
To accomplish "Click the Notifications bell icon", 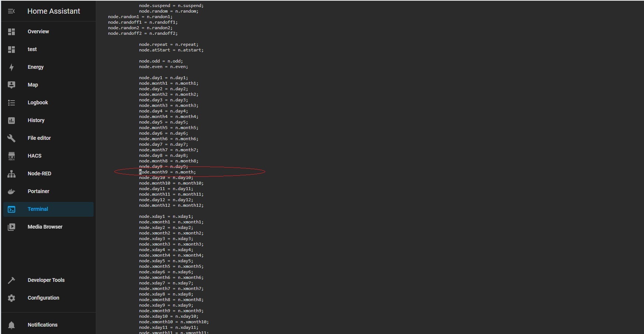I will [11, 325].
